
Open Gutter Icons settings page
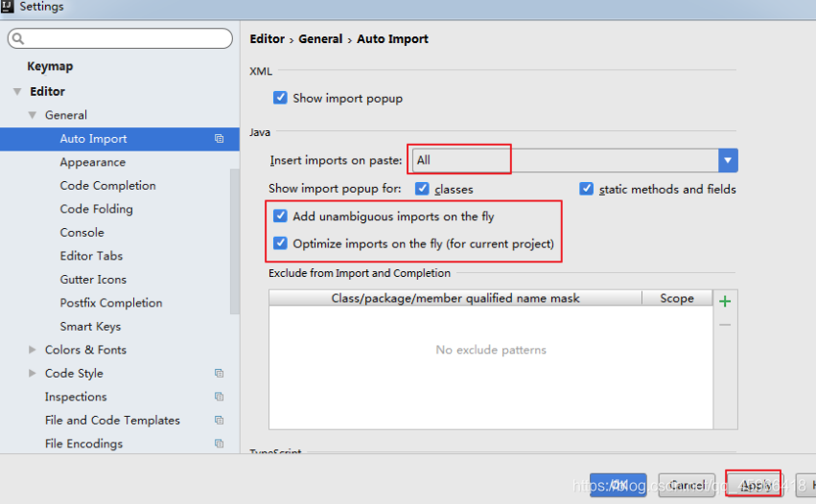click(x=93, y=279)
